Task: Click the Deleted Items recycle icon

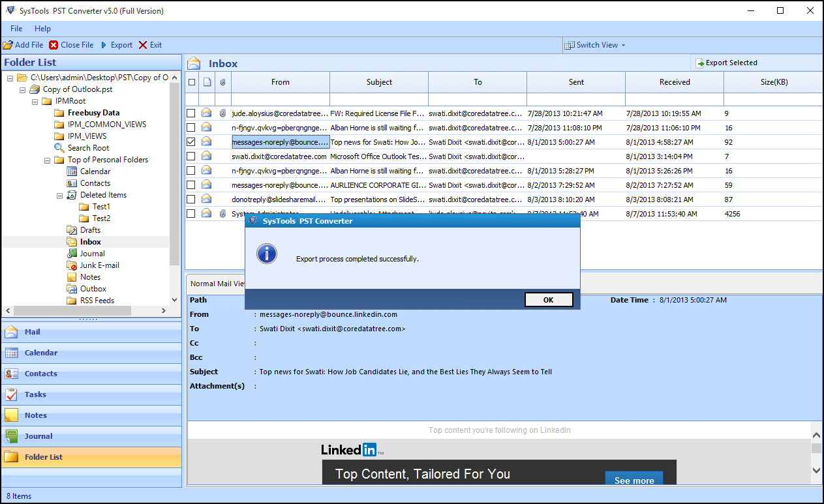Action: point(72,195)
